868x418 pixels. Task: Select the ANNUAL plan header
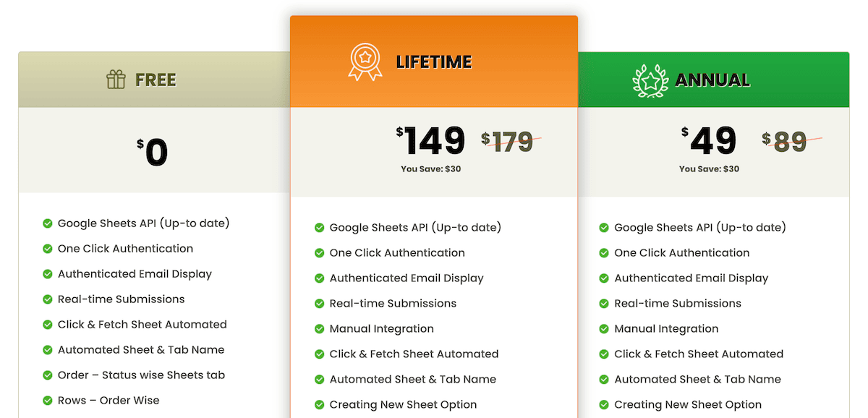coord(713,80)
